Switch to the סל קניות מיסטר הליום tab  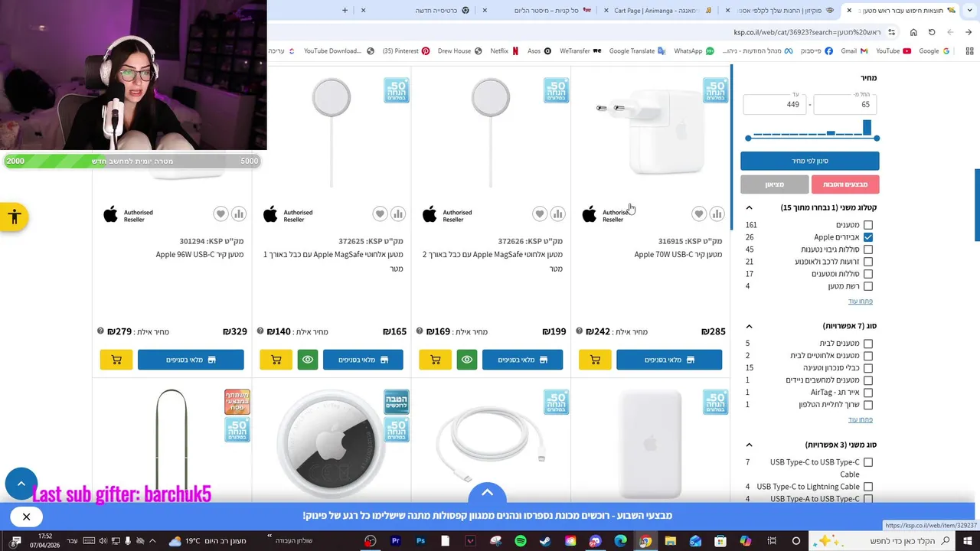(x=540, y=10)
